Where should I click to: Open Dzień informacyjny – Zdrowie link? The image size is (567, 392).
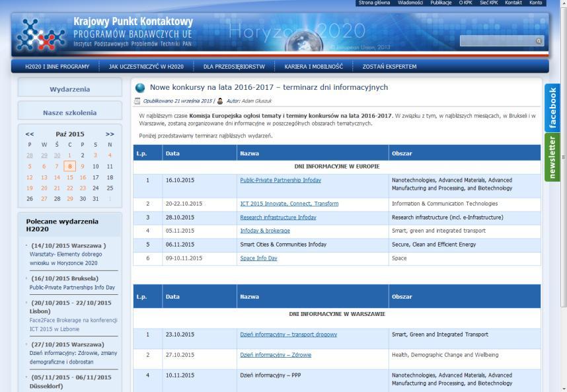pos(276,355)
